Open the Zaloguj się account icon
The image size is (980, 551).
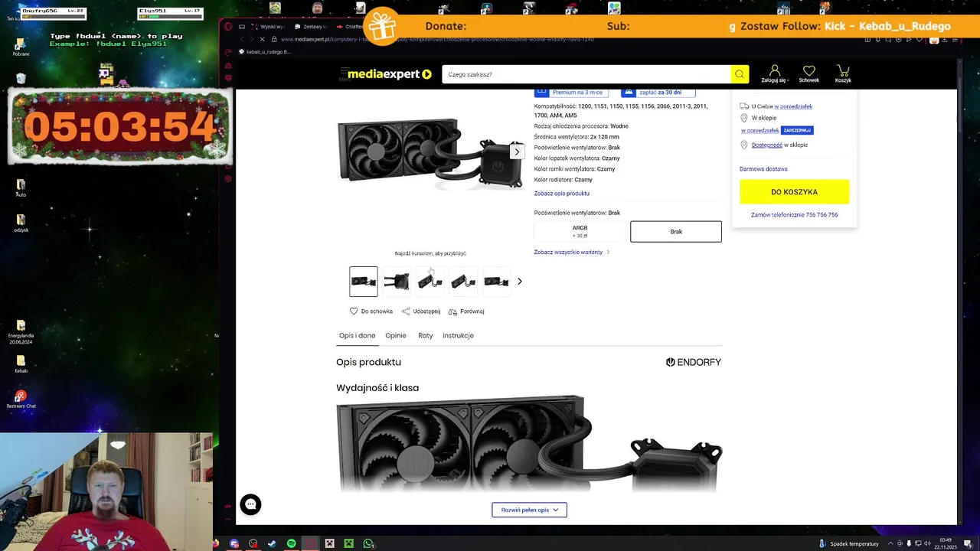(774, 73)
